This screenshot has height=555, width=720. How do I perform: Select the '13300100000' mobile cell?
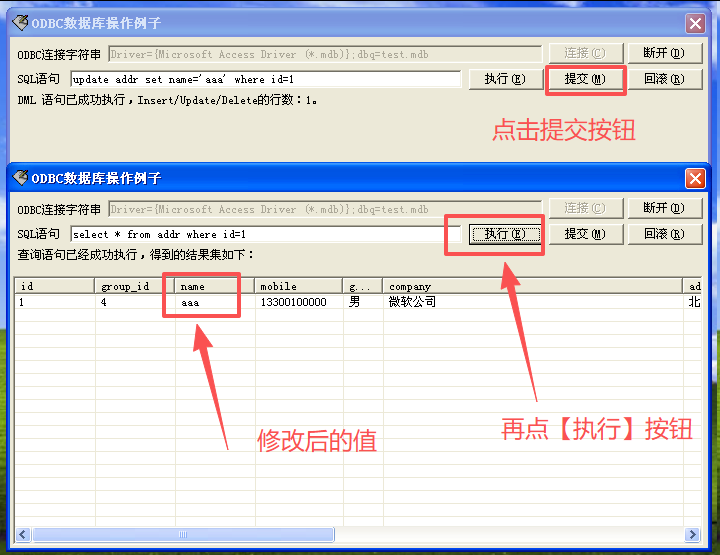[x=299, y=302]
